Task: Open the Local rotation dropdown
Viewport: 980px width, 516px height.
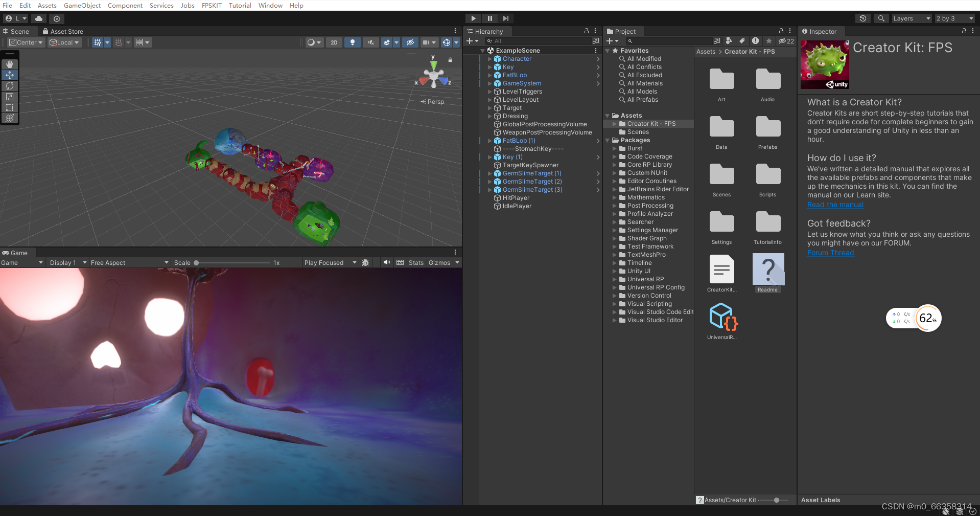Action: (x=64, y=42)
